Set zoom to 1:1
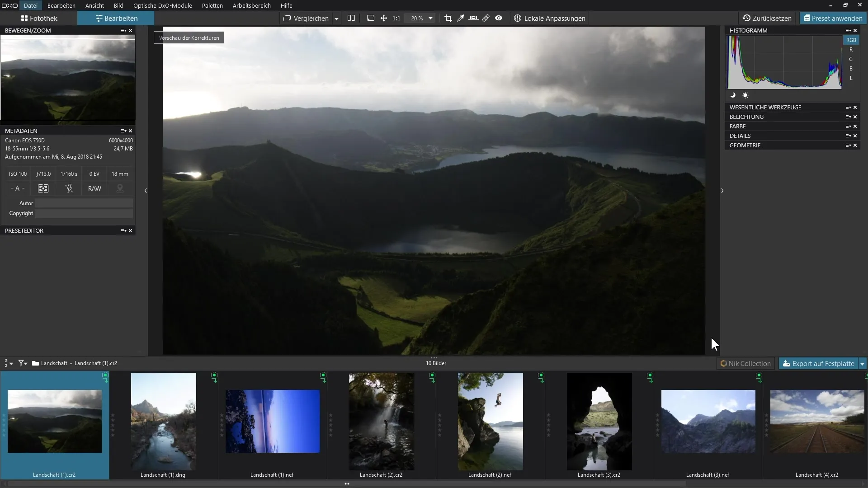The height and width of the screenshot is (488, 868). point(396,19)
